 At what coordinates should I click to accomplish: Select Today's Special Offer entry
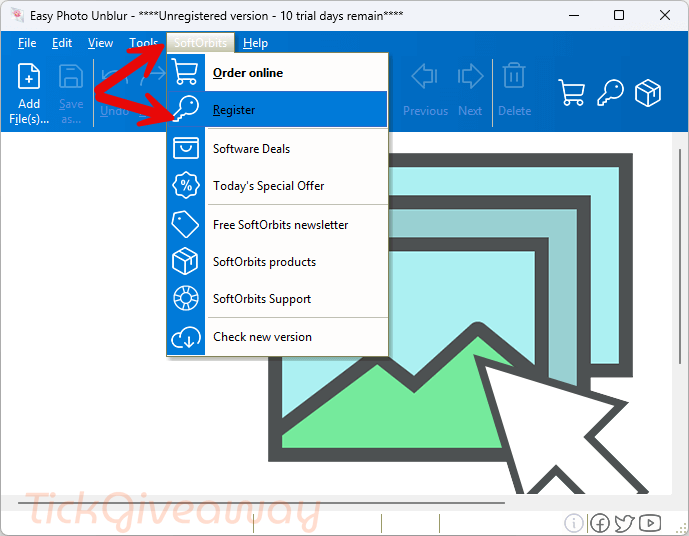click(277, 185)
